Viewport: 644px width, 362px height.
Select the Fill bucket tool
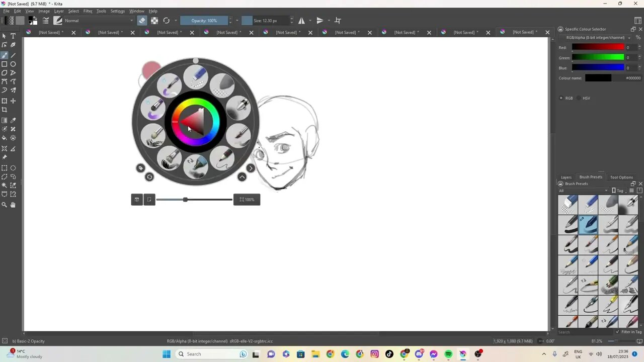(x=5, y=138)
